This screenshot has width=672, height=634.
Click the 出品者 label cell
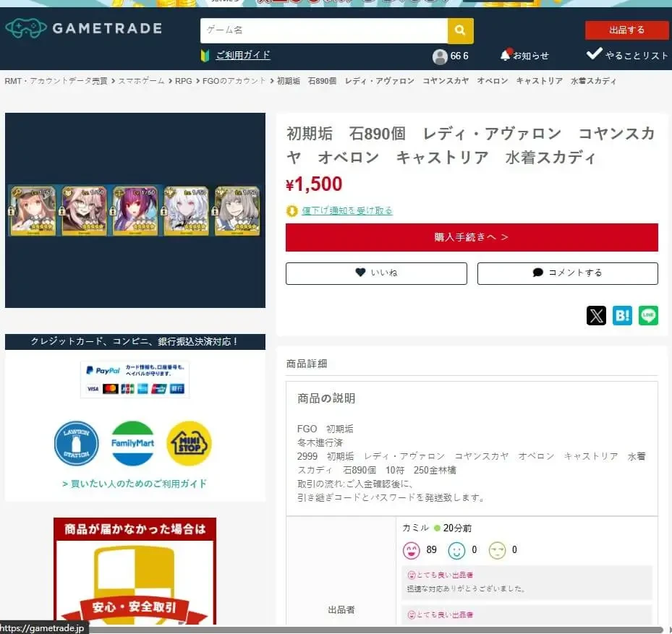click(341, 609)
